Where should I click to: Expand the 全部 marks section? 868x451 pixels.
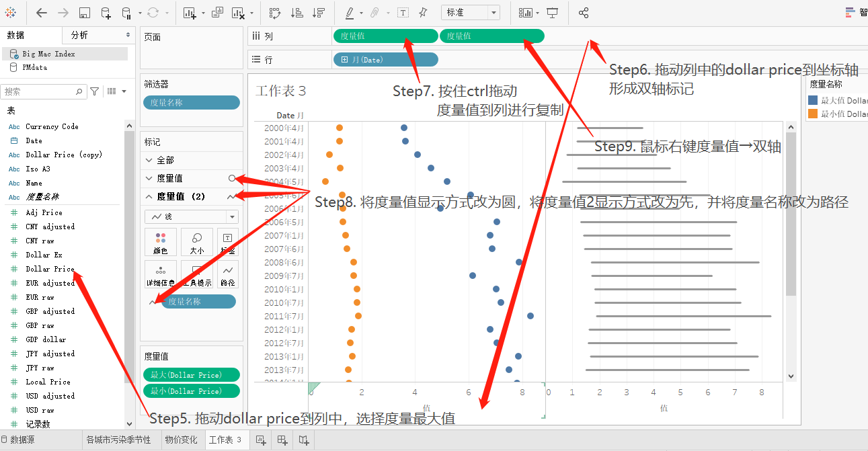tap(149, 160)
